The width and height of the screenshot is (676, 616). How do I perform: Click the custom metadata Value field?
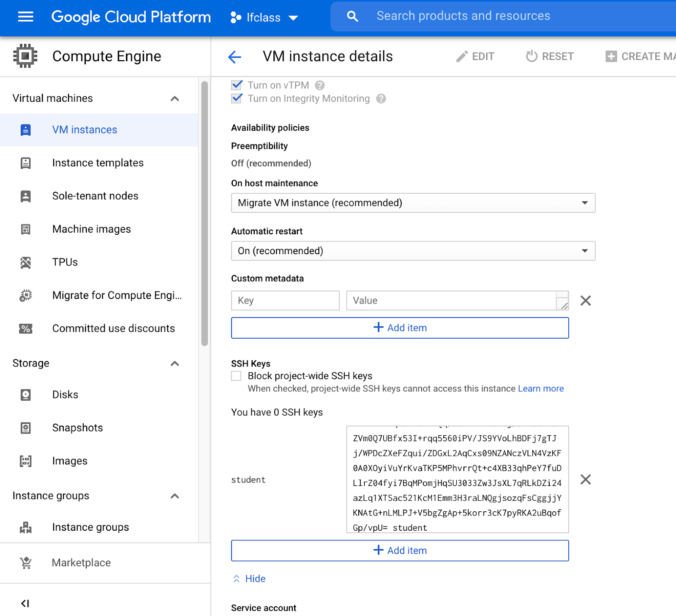pyautogui.click(x=457, y=301)
